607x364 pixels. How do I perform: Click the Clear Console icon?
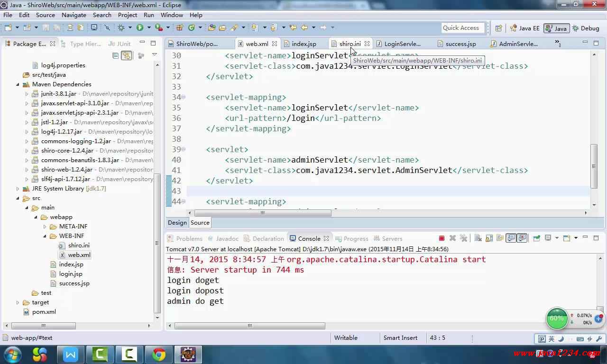[478, 238]
